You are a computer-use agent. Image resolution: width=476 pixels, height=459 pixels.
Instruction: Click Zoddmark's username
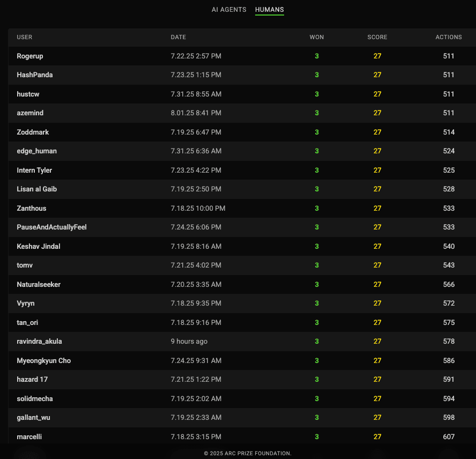32,132
